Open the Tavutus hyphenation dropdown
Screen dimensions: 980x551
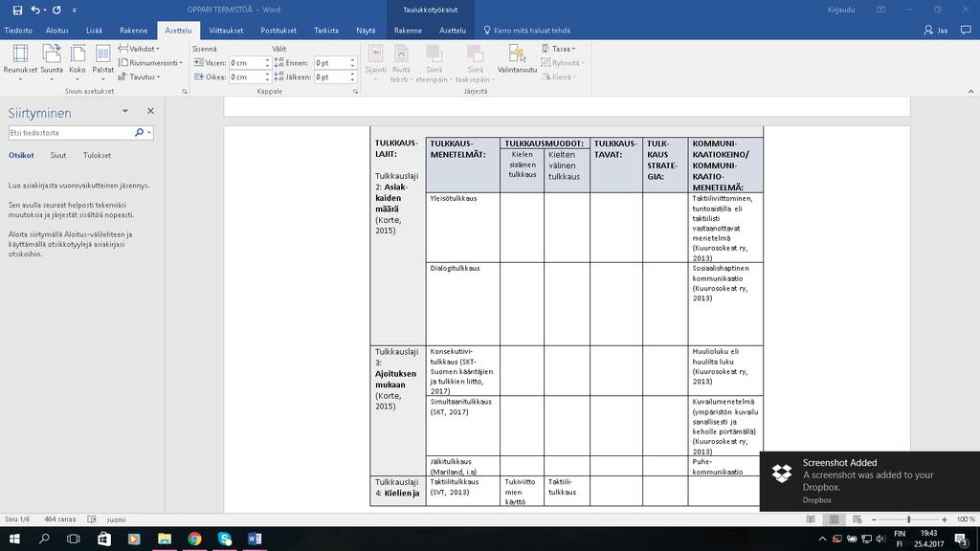click(139, 77)
